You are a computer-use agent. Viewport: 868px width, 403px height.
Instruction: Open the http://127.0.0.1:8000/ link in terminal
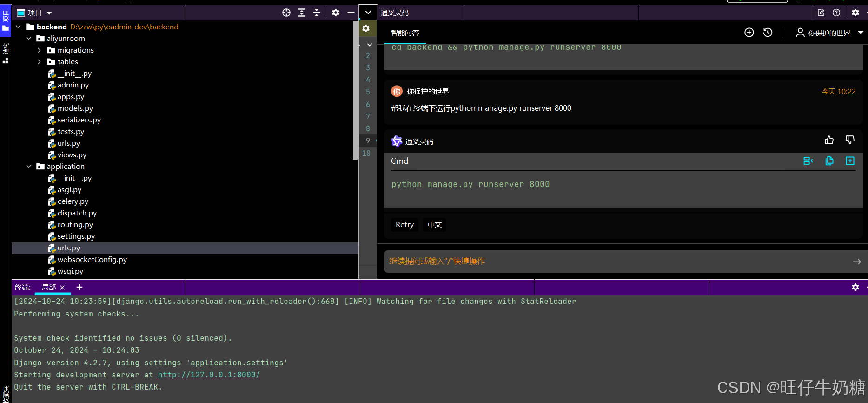209,375
